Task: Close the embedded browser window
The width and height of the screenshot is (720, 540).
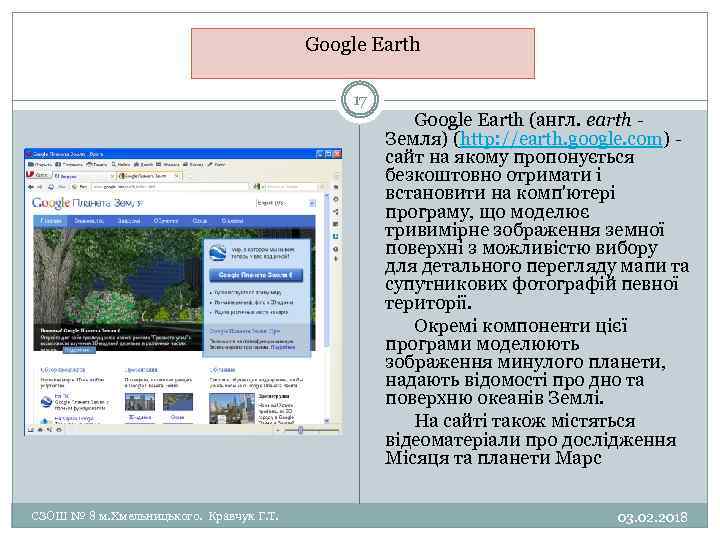Action: click(x=337, y=154)
